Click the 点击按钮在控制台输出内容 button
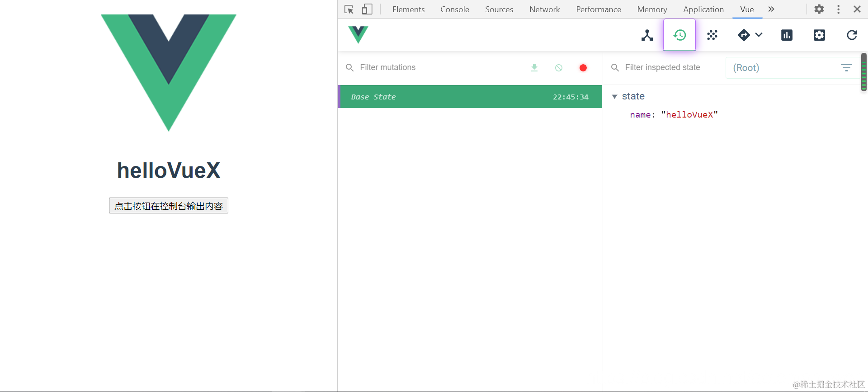Image resolution: width=868 pixels, height=392 pixels. (169, 206)
